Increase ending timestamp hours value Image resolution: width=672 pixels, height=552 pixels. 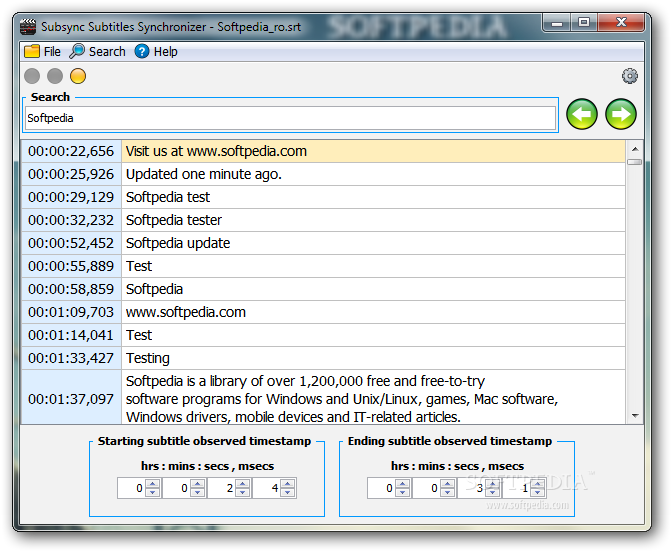pyautogui.click(x=402, y=483)
